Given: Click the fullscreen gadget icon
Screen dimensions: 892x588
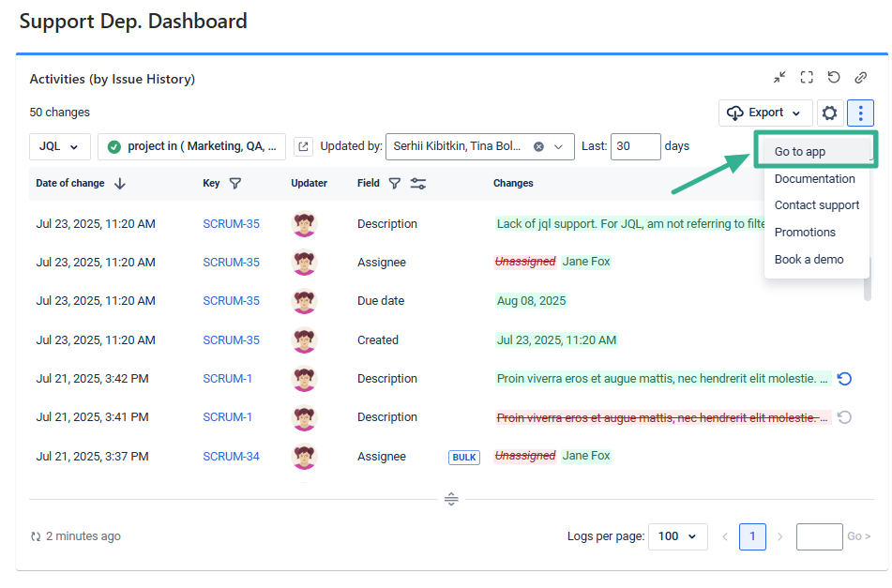Looking at the screenshot, I should 807,78.
